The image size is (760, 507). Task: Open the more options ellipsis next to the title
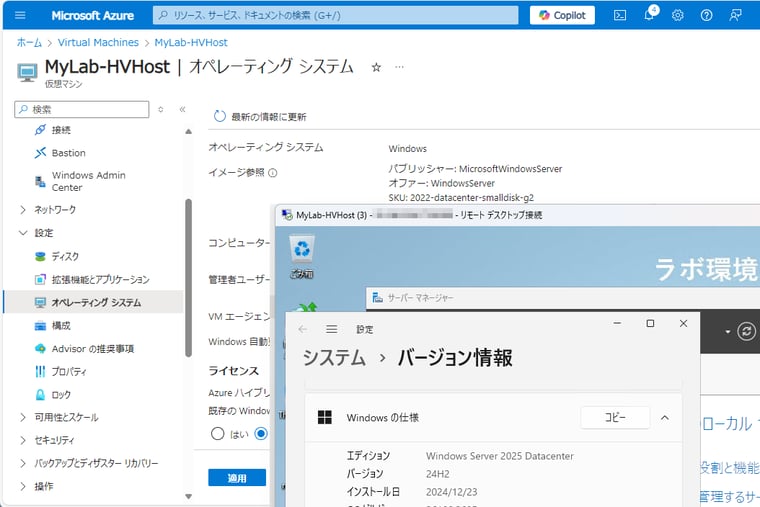pyautogui.click(x=399, y=67)
